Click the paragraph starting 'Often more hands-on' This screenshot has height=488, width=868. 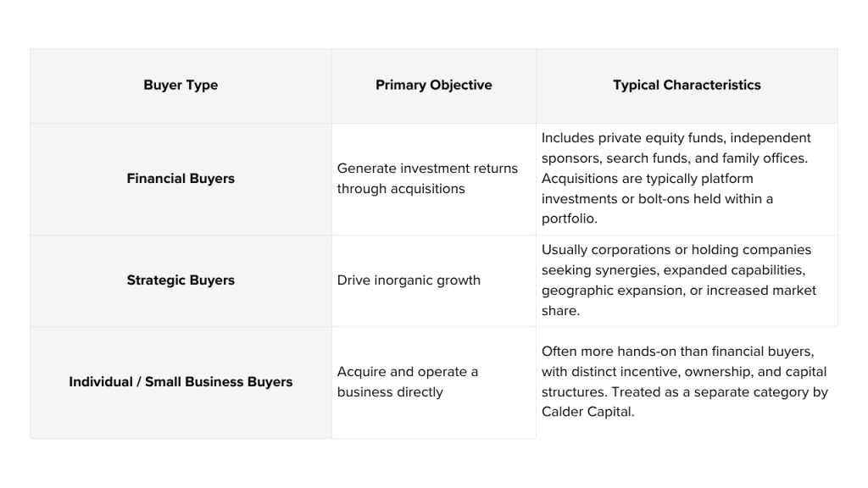[684, 382]
